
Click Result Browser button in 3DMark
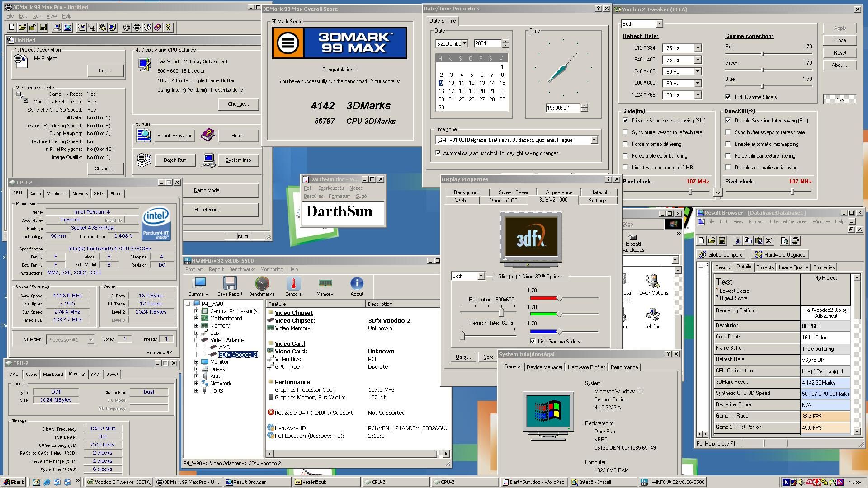(175, 136)
